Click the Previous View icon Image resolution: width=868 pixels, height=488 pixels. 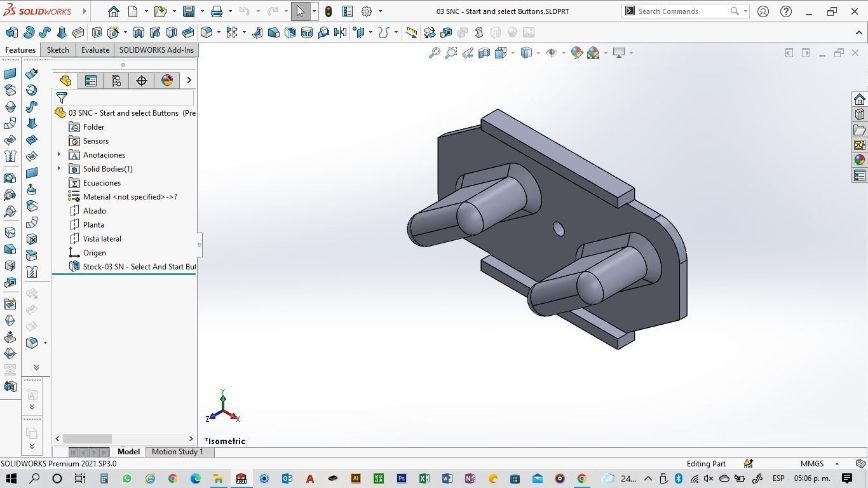(x=468, y=53)
